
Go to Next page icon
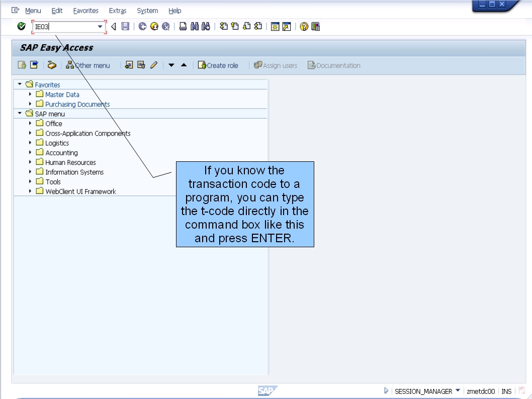(247, 27)
